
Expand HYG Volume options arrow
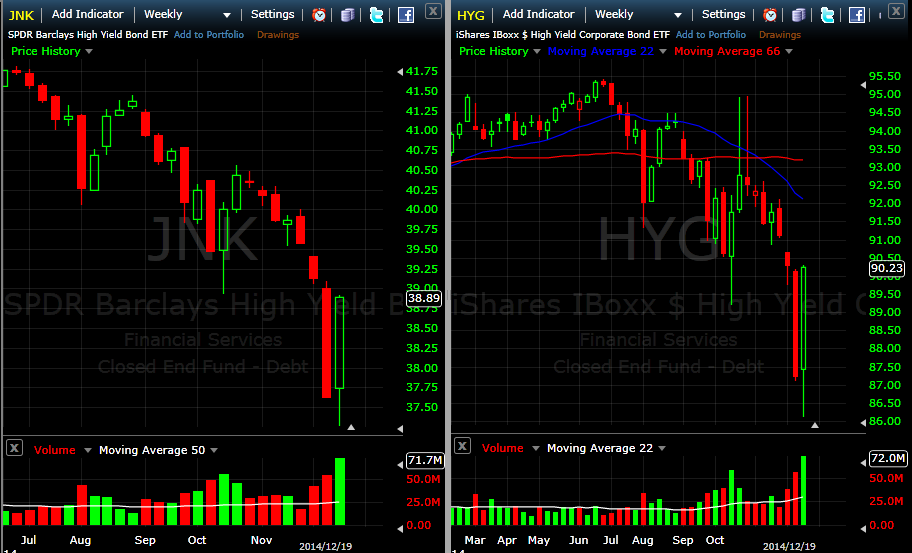[536, 448]
